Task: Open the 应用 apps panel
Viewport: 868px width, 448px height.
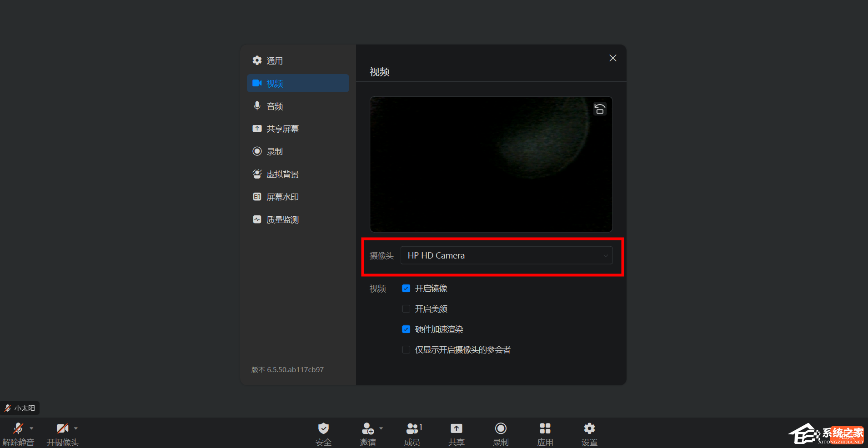Action: point(544,433)
